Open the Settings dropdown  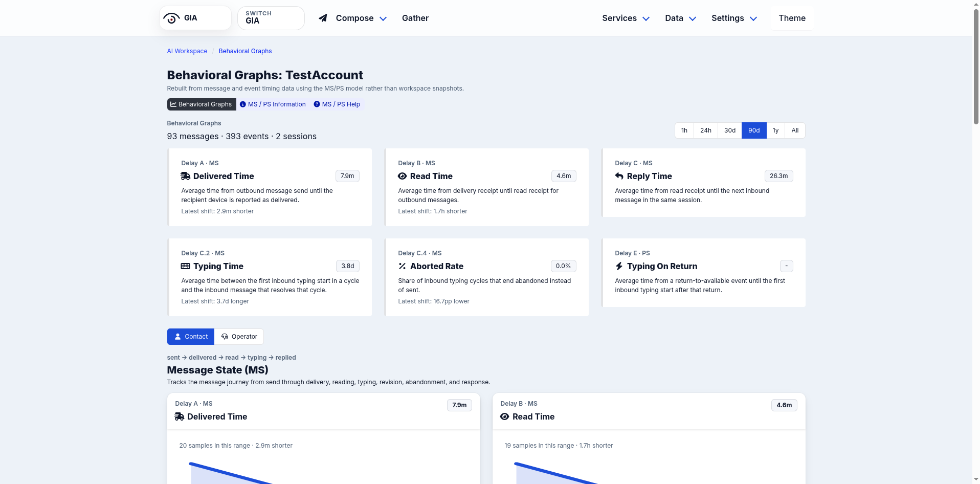click(x=733, y=18)
